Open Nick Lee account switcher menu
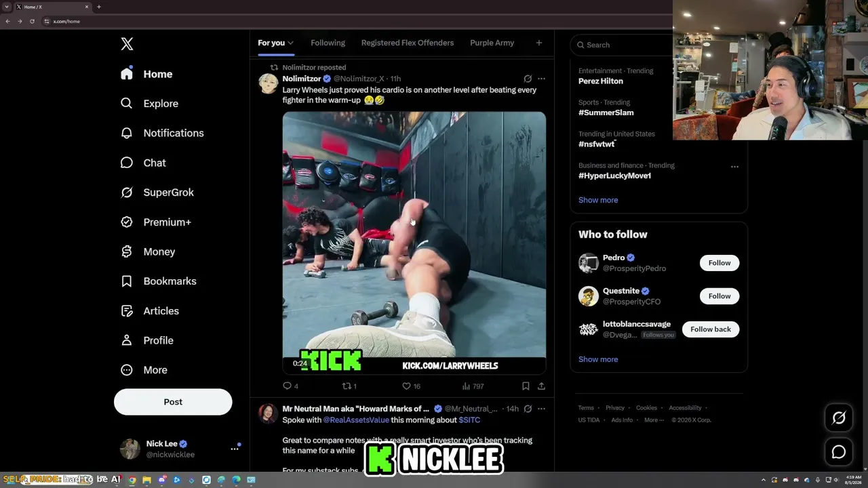The height and width of the screenshot is (488, 868). point(235,449)
